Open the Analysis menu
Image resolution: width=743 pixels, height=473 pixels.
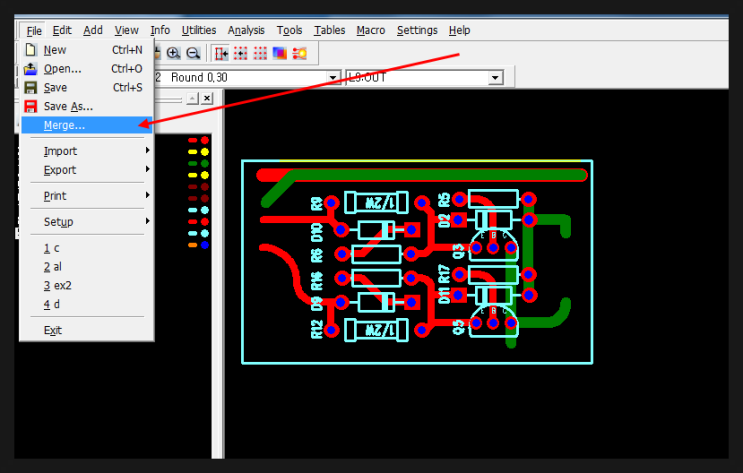click(x=246, y=31)
